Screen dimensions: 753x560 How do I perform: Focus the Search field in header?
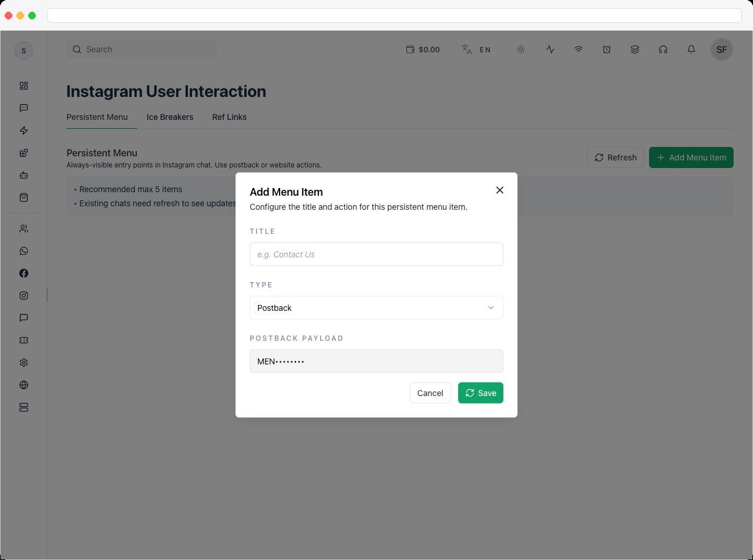coord(142,49)
